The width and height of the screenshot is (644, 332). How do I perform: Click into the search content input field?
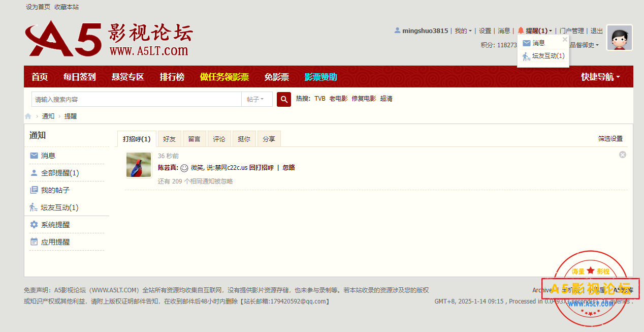(x=137, y=99)
